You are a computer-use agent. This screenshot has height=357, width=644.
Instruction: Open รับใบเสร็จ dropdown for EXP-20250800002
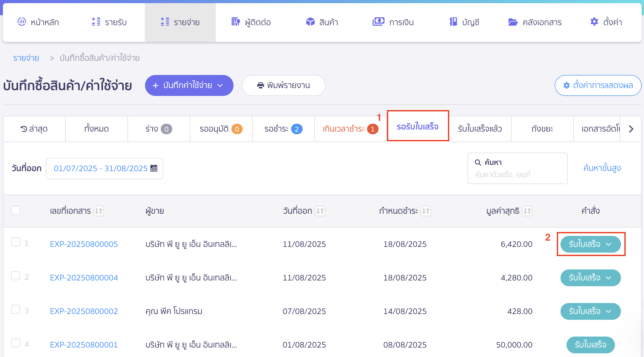pyautogui.click(x=608, y=311)
